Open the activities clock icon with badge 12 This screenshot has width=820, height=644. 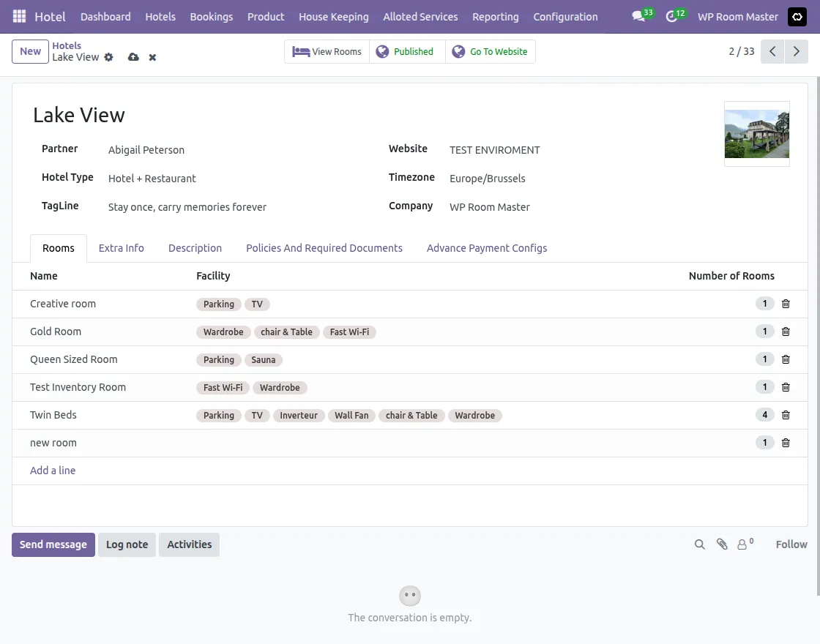point(672,16)
